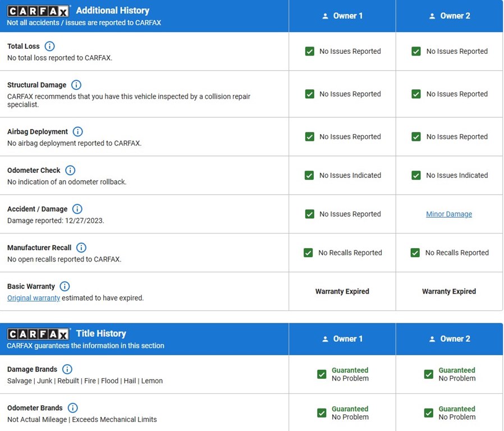Click Owner 2 Warranty Expired text

(x=449, y=291)
